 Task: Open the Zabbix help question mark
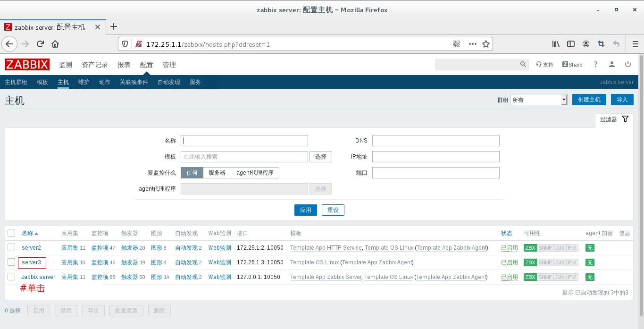[x=595, y=64]
